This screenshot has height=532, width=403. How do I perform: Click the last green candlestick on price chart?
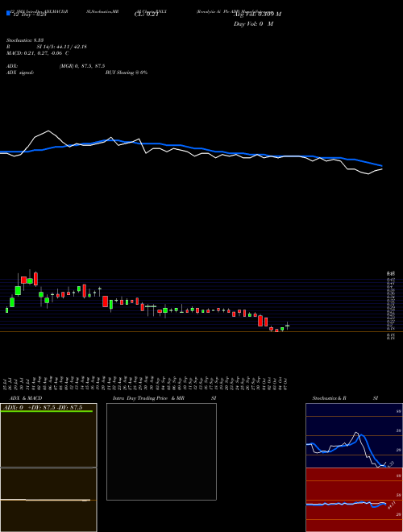[x=287, y=326]
